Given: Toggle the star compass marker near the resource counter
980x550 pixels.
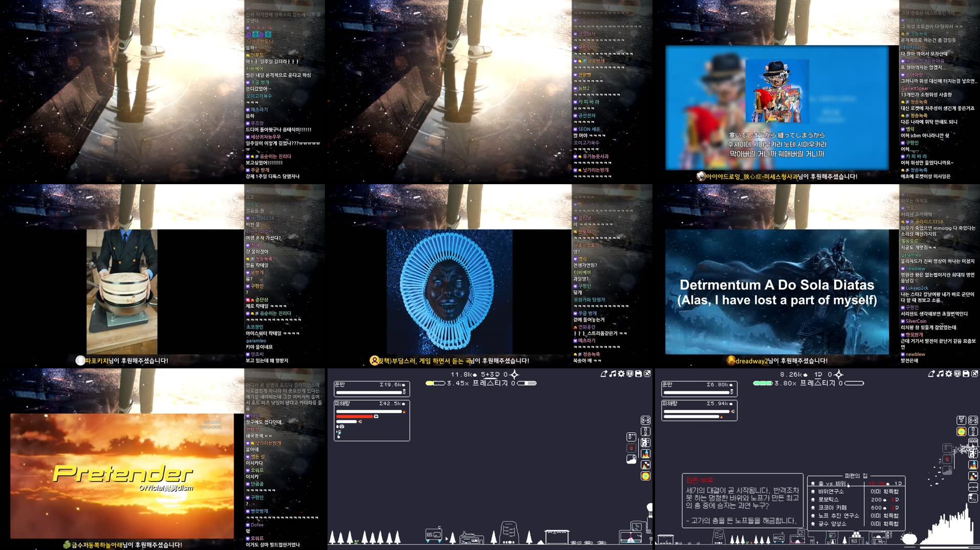Looking at the screenshot, I should pyautogui.click(x=838, y=375).
